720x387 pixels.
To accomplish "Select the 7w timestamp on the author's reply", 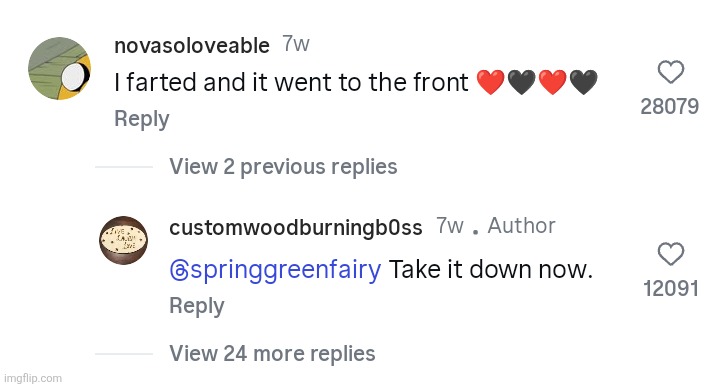I will [450, 226].
